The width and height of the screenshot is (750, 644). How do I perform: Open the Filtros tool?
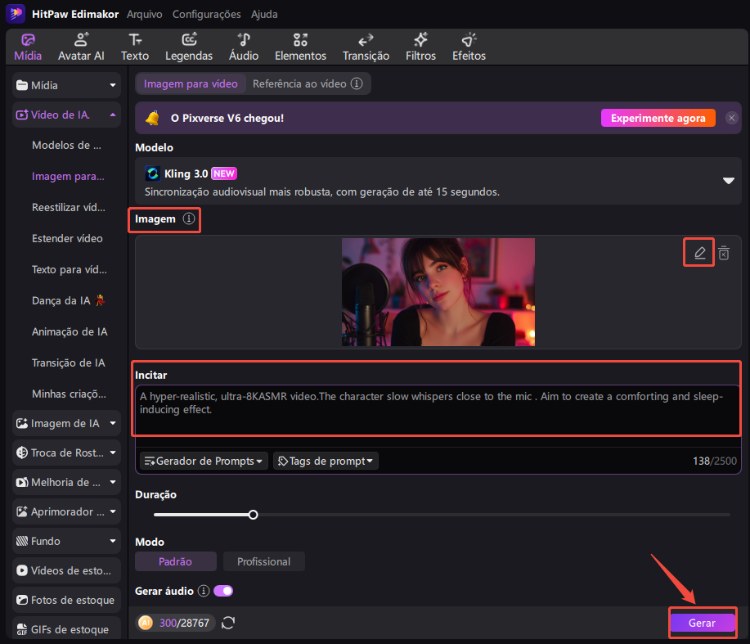(420, 47)
